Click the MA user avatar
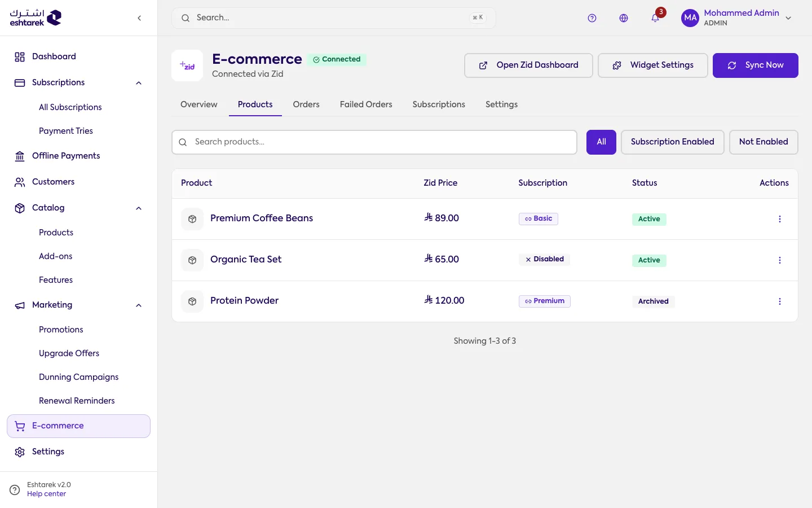The width and height of the screenshot is (812, 508). [x=690, y=18]
